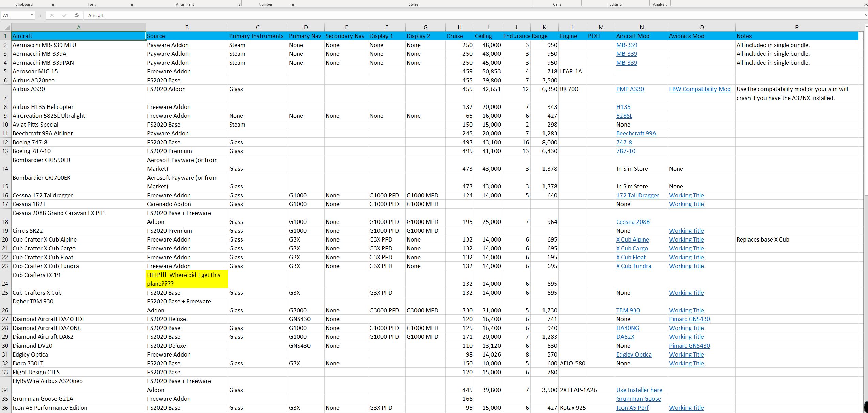
Task: Open the Pimarc GNS430 link for DA40 TDI
Action: (x=689, y=319)
